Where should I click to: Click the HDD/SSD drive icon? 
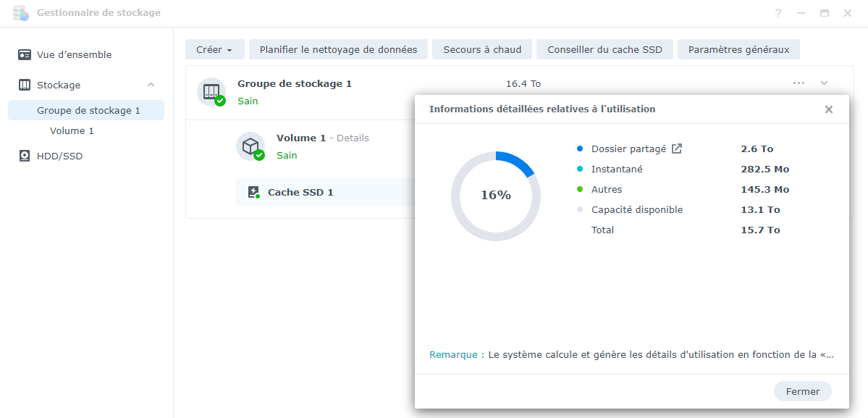[x=25, y=156]
